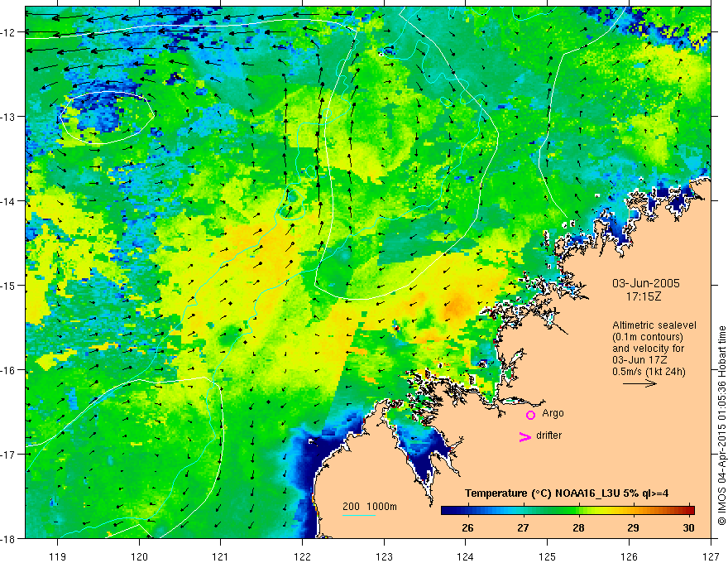
Task: Click the 125 longitude axis label
Action: (x=548, y=556)
